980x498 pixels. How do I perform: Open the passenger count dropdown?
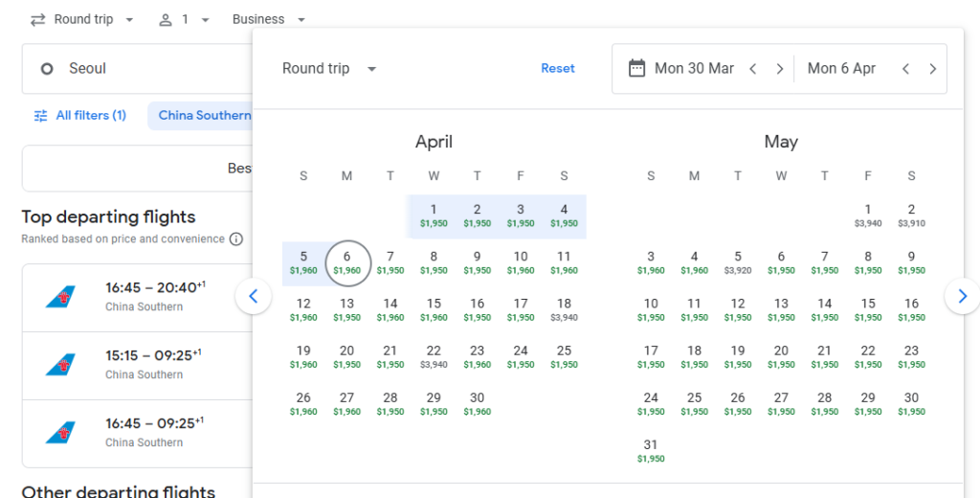[184, 19]
